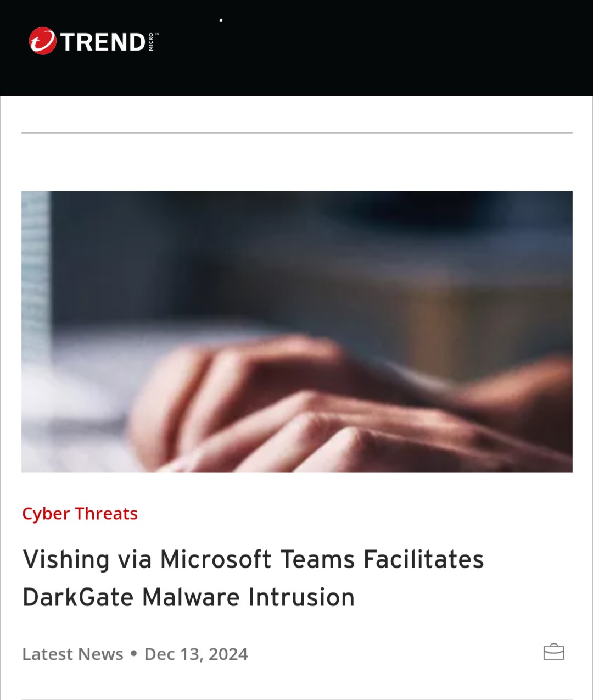This screenshot has height=700, width=593.
Task: Select the Latest News label
Action: click(72, 654)
